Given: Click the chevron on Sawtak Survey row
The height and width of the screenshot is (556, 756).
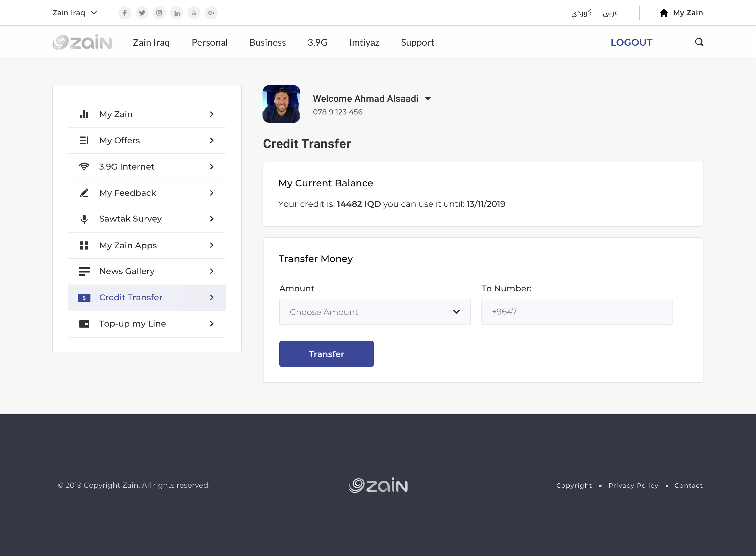Looking at the screenshot, I should 212,219.
